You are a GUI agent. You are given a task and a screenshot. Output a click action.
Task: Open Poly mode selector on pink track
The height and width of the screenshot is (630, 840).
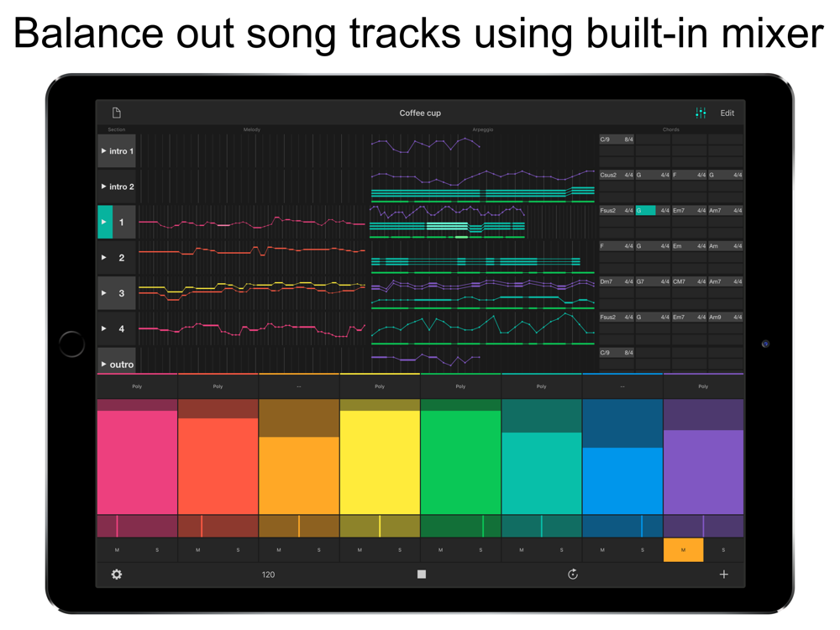coord(137,386)
